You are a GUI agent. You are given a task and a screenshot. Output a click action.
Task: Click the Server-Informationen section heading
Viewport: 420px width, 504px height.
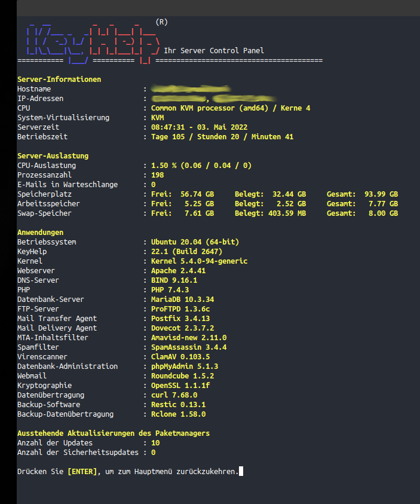pyautogui.click(x=59, y=80)
